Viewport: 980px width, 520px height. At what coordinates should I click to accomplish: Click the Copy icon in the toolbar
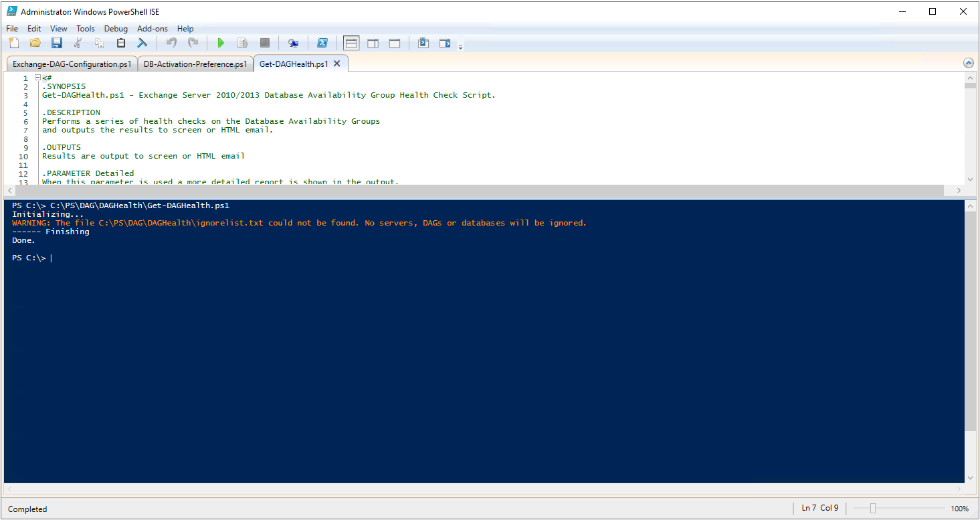(x=100, y=43)
